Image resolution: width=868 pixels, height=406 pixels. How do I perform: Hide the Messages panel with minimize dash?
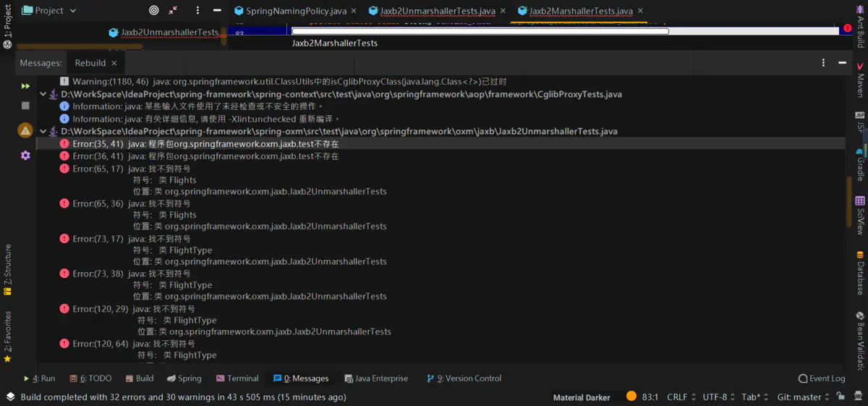843,63
